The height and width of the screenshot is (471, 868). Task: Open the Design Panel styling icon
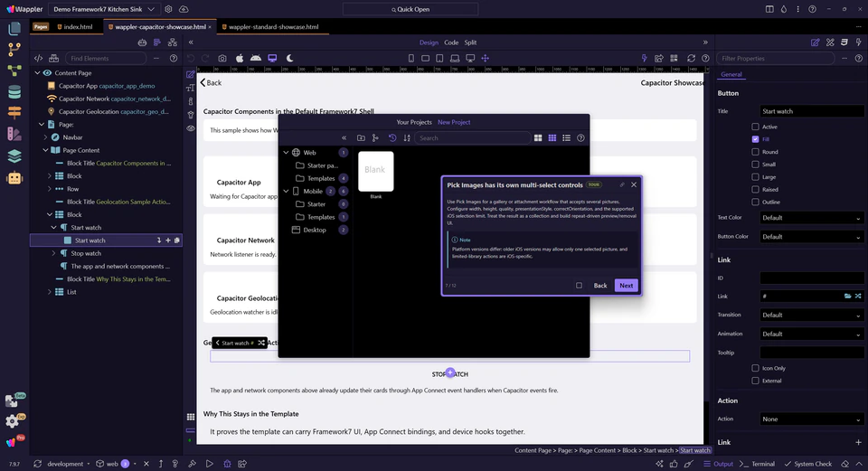830,42
